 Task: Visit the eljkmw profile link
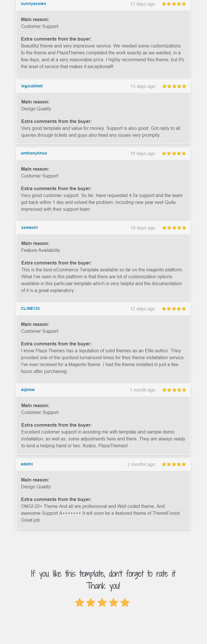point(28,390)
